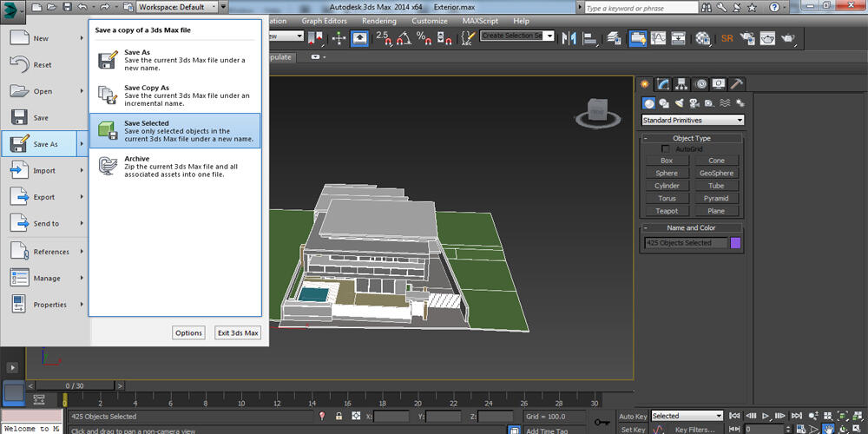Enable the AutoGrid checkbox
The height and width of the screenshot is (434, 868).
[x=666, y=148]
